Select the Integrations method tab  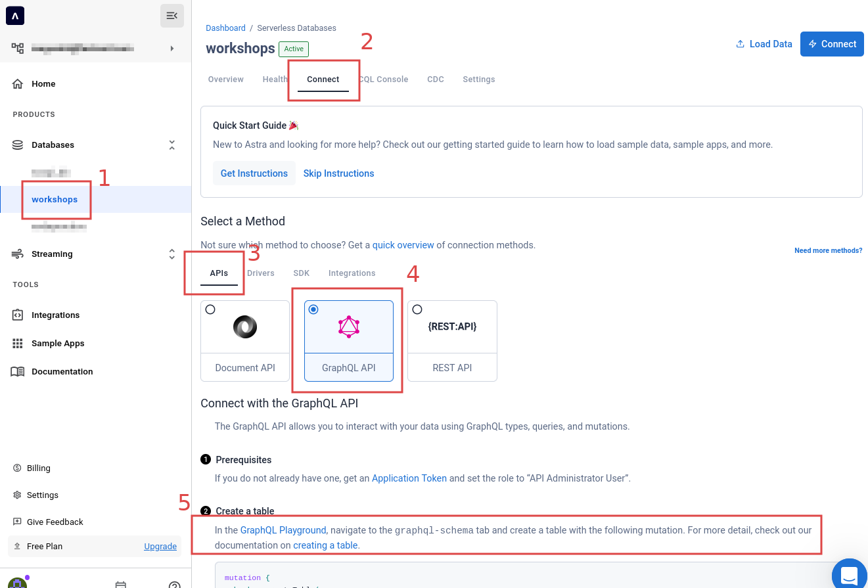pos(352,273)
